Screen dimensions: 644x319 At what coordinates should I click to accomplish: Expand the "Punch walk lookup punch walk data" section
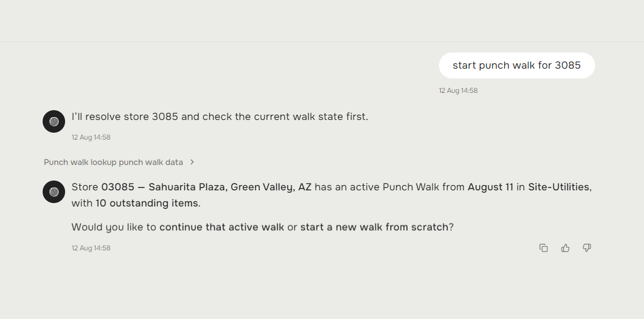(x=119, y=162)
